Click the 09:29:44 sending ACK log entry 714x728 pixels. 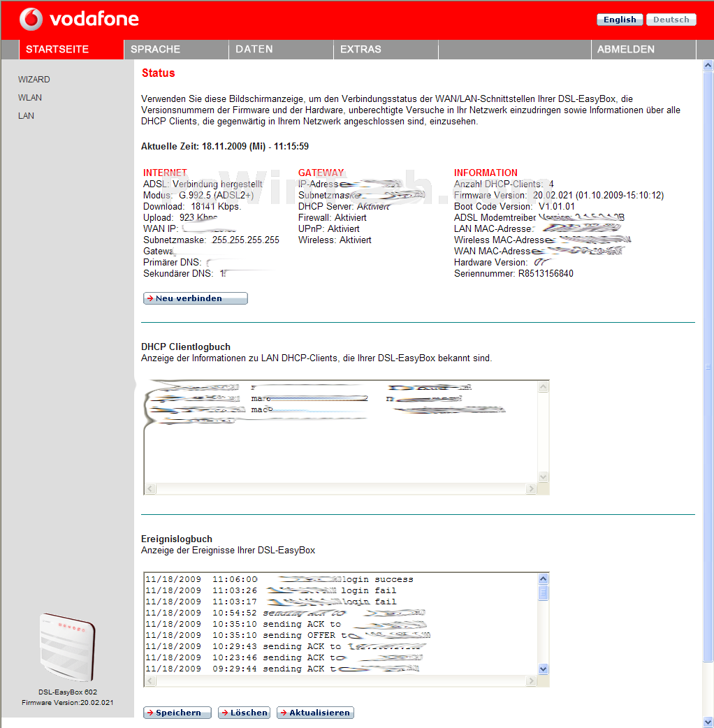tap(282, 669)
